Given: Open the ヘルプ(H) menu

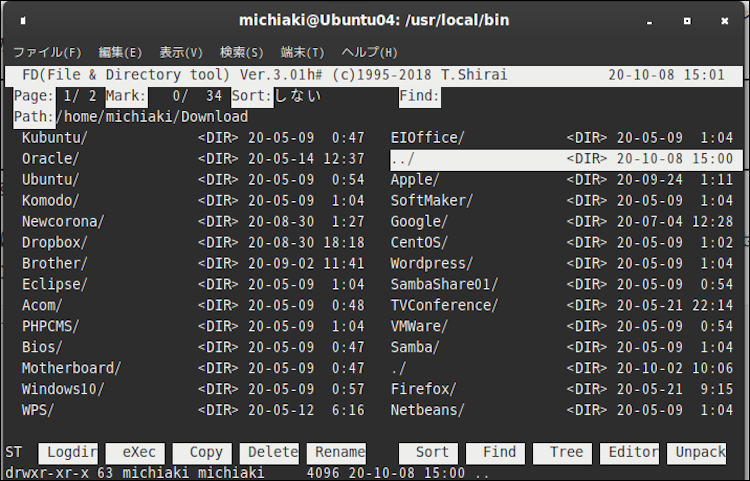Looking at the screenshot, I should (369, 52).
